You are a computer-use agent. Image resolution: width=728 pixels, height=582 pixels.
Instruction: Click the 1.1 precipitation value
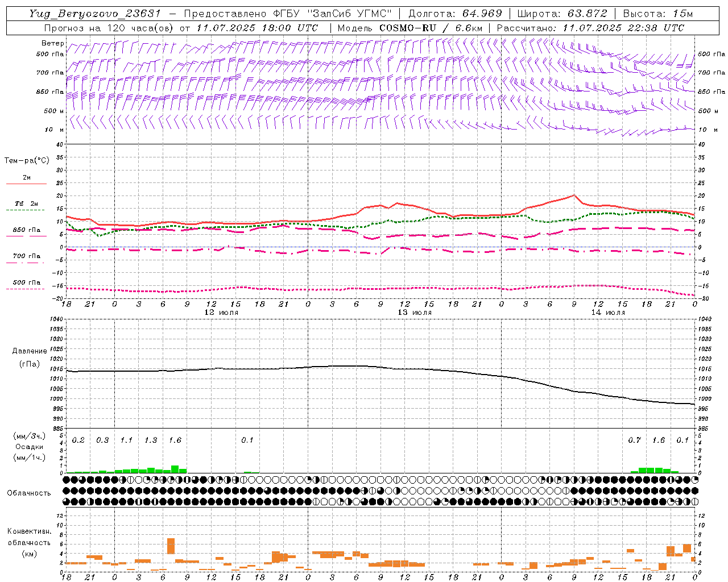coord(126,440)
